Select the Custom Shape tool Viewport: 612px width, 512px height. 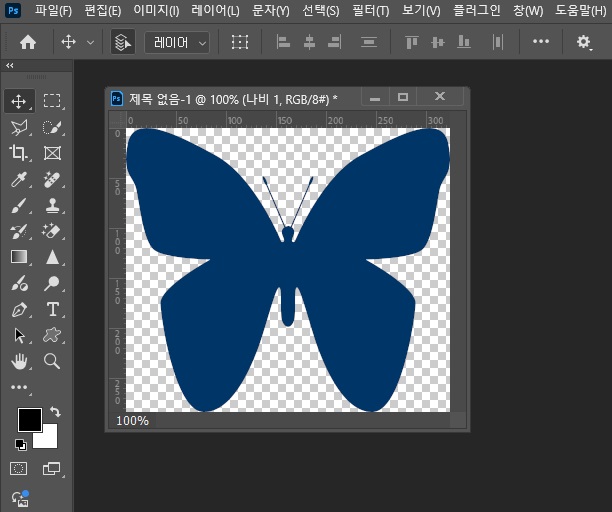[52, 335]
